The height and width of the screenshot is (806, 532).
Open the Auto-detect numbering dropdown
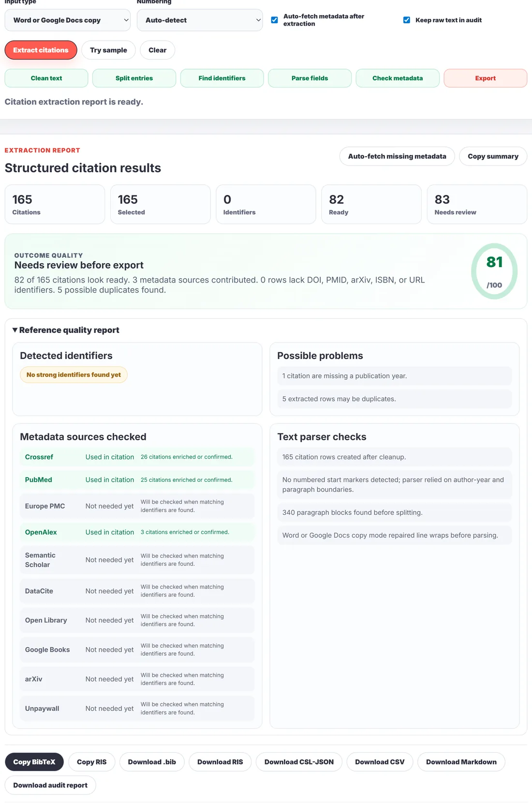[200, 20]
